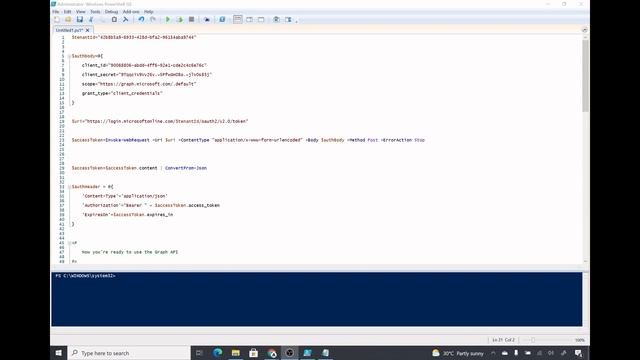Open the Windows Start menu
Viewport: 640px width, 360px height.
click(x=59, y=353)
